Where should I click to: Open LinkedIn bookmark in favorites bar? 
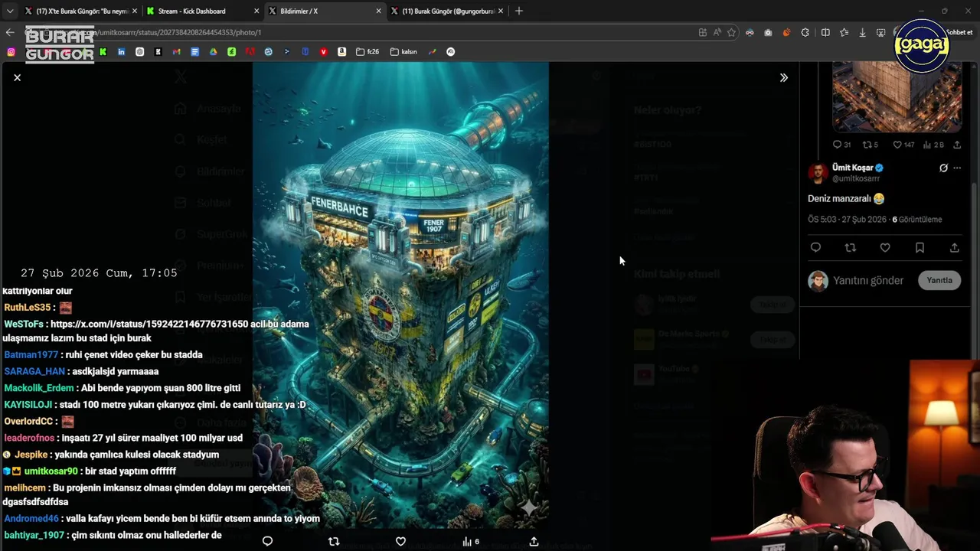point(121,52)
